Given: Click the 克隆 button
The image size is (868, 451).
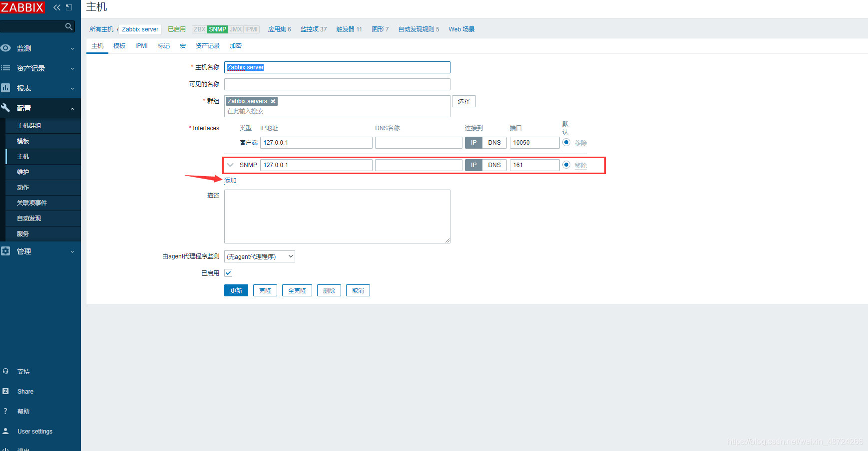Looking at the screenshot, I should [x=265, y=291].
